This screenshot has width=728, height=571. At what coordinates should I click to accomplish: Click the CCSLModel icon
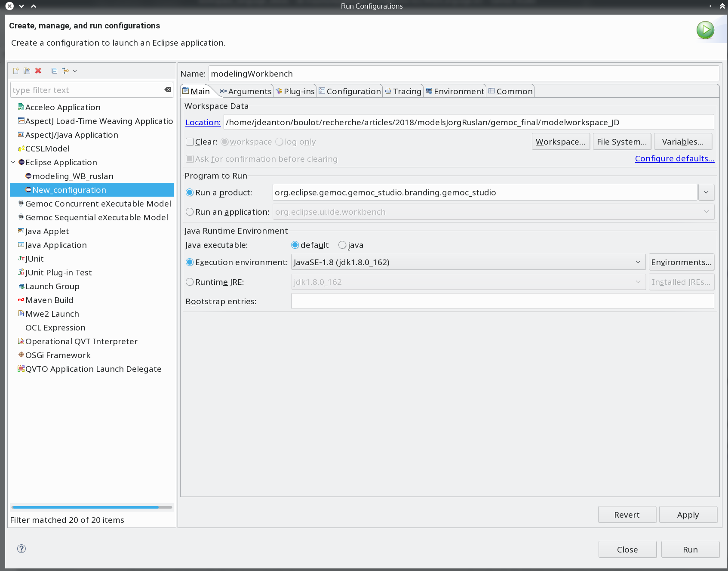pos(21,148)
